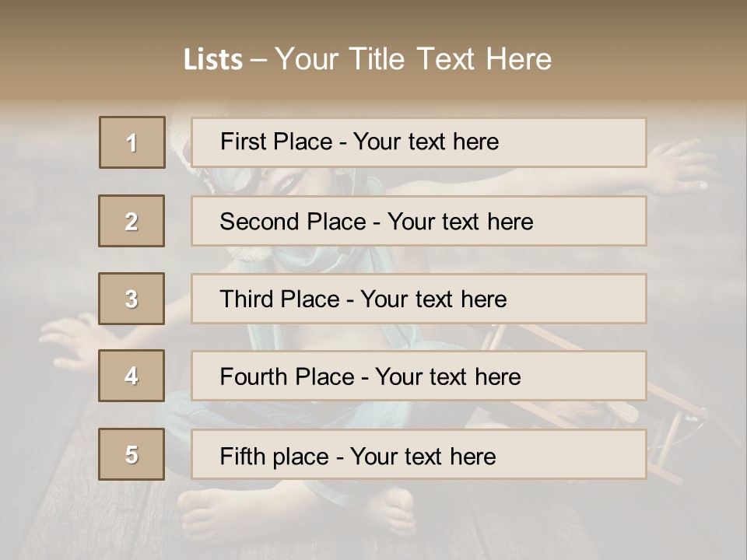
Task: Click the blank right end of First Place bar
Action: click(591, 142)
